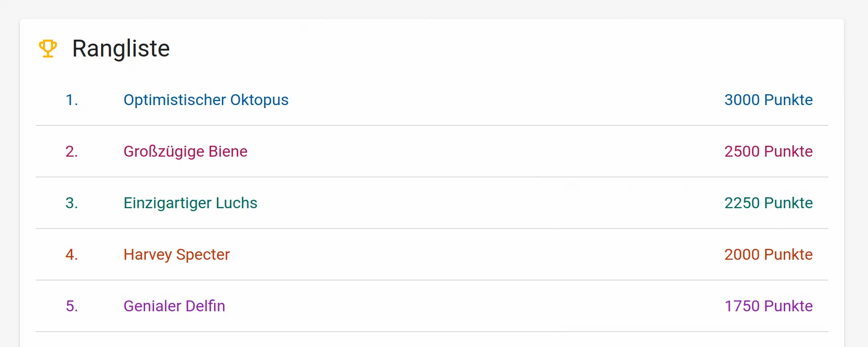Image resolution: width=868 pixels, height=347 pixels.
Task: Click divider line below Einzigartiger Luchs row
Action: [432, 229]
